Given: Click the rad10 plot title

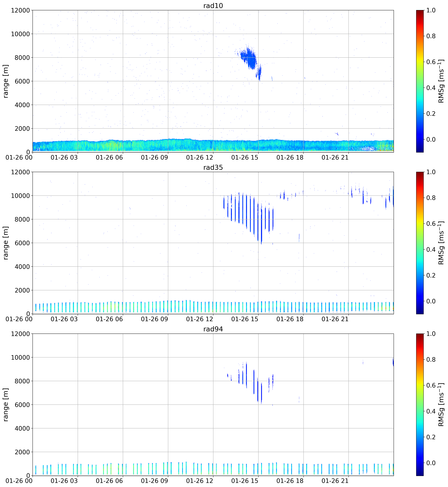Looking at the screenshot, I should tap(213, 6).
